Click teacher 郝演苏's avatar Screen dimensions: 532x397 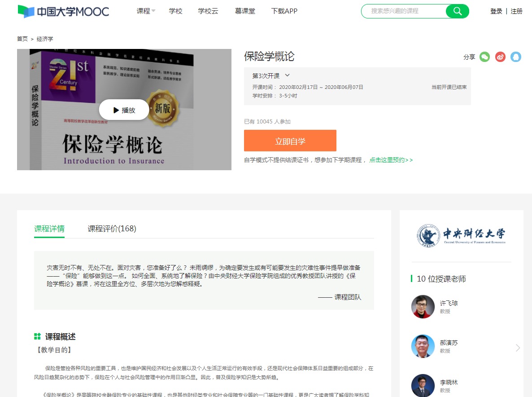tap(423, 346)
